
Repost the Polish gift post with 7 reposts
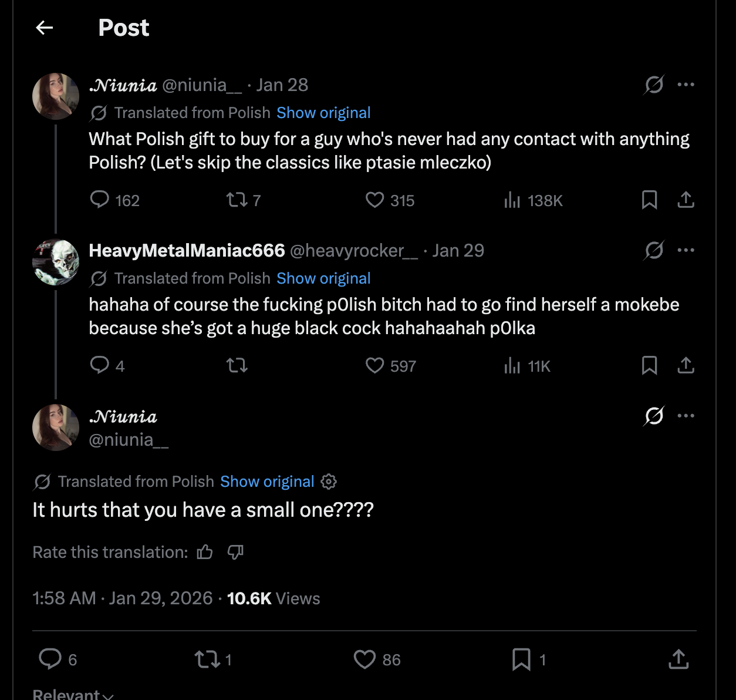(x=237, y=200)
